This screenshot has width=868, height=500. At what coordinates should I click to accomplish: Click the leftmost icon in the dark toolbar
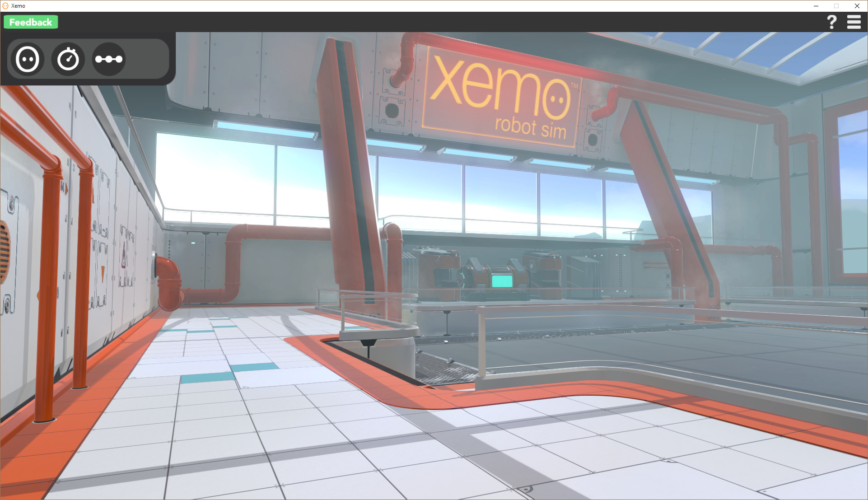click(x=28, y=59)
